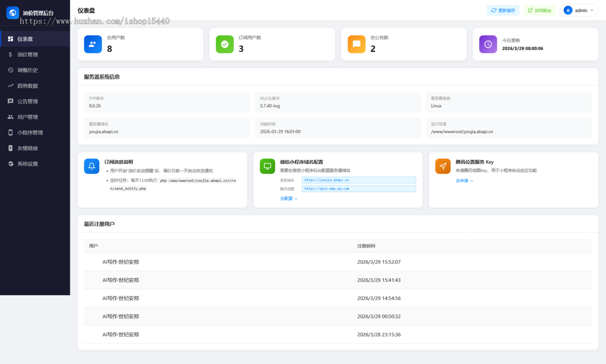Select user row registered 2026/3/29 15:41:43
The image size is (606, 364).
[x=338, y=280]
